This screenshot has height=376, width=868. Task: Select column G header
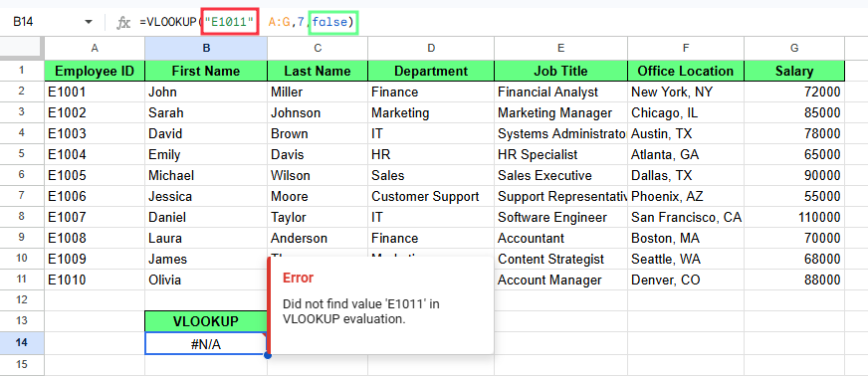point(794,48)
